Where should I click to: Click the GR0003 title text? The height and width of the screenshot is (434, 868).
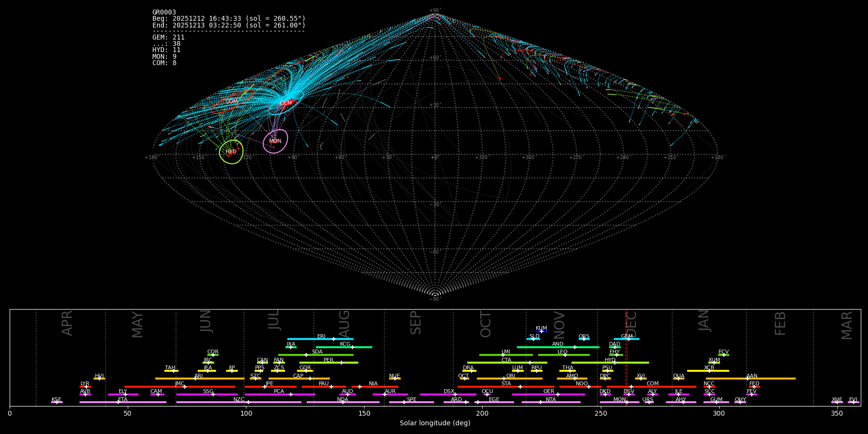[164, 13]
